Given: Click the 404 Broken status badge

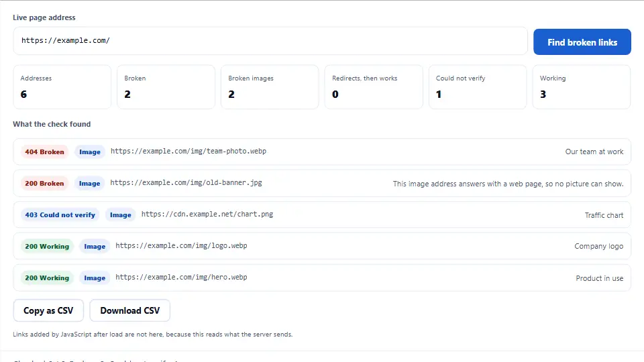Looking at the screenshot, I should pos(44,152).
